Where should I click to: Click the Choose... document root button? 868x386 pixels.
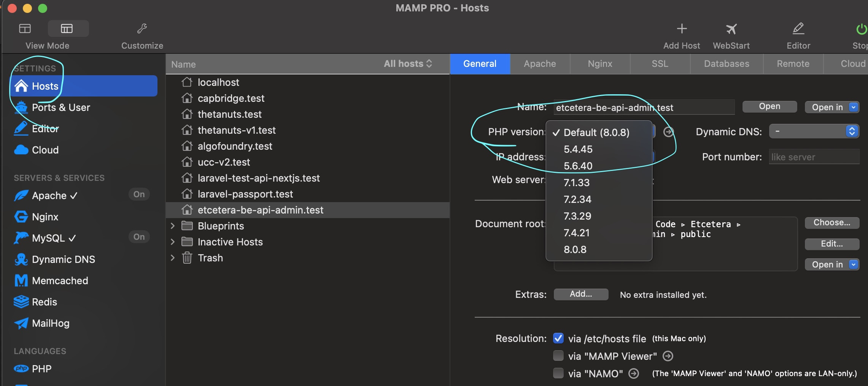pos(831,223)
